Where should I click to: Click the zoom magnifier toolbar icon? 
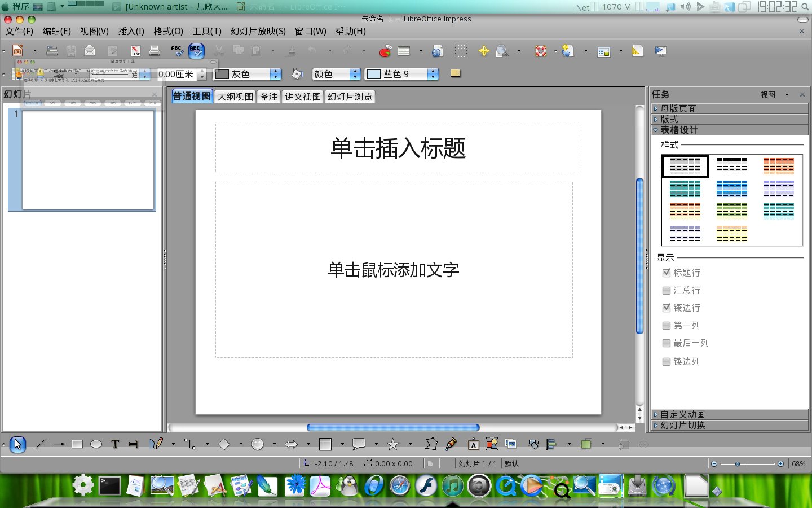click(x=502, y=51)
